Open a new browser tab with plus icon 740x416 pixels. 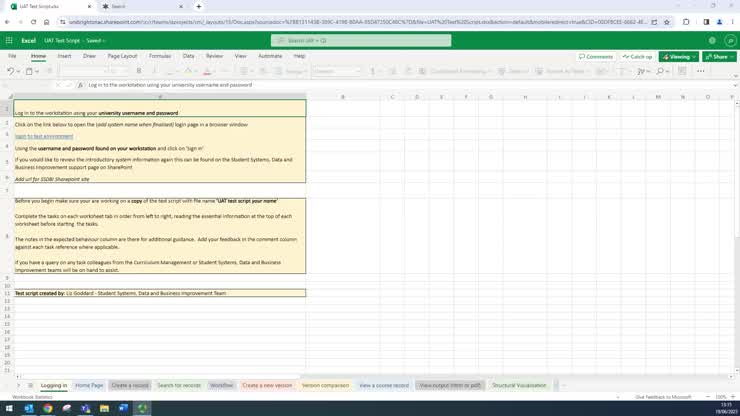click(x=198, y=6)
